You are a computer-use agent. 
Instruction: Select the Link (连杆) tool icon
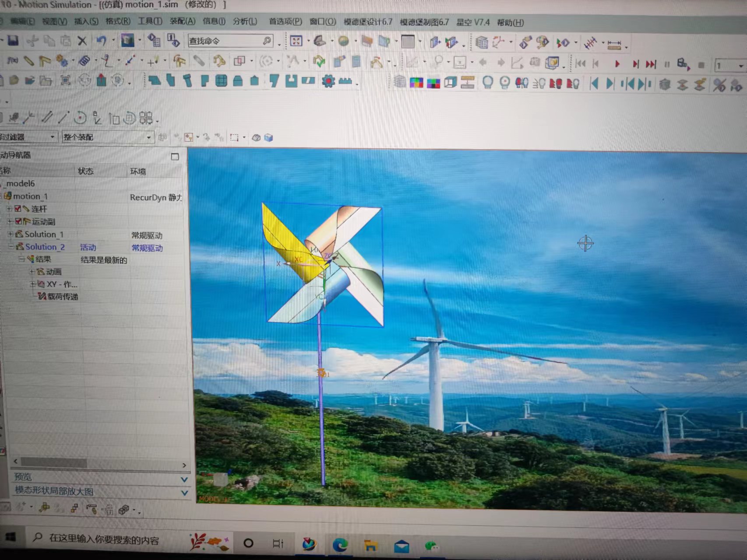29,61
